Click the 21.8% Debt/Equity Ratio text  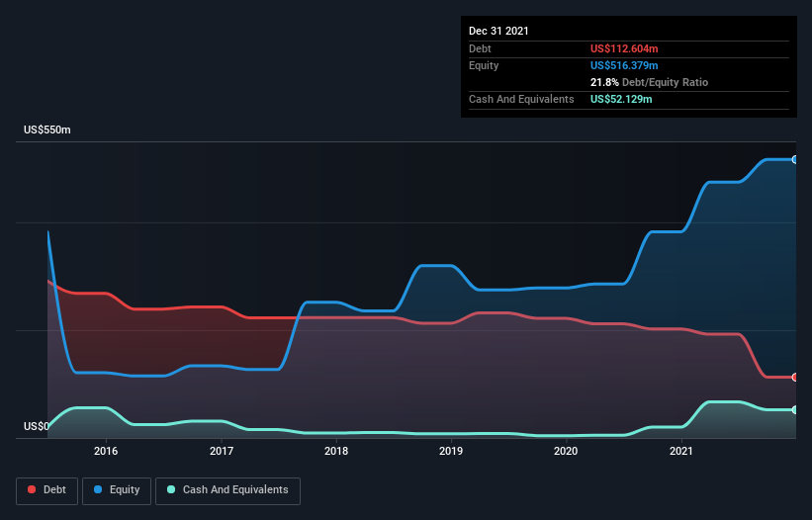(x=649, y=82)
